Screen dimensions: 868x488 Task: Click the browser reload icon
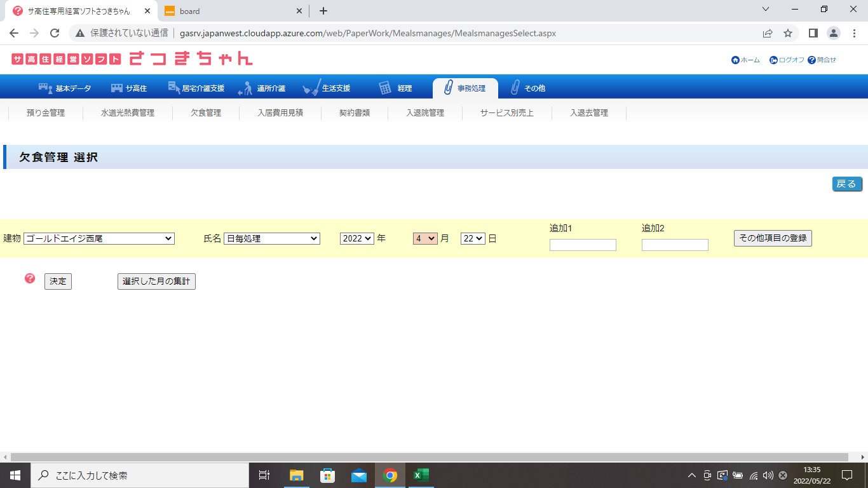point(55,33)
